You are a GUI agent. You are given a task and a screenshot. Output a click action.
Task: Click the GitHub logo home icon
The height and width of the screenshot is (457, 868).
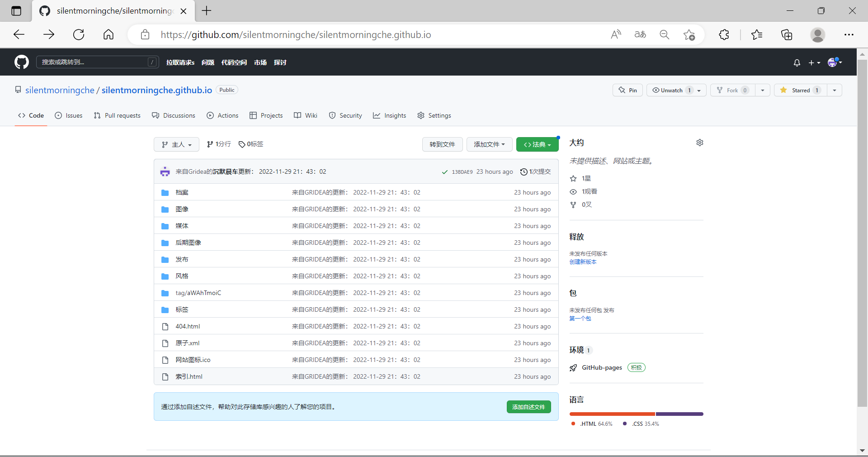21,62
